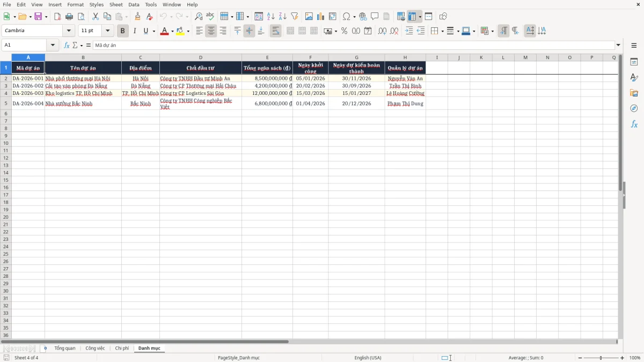The image size is (644, 362).
Task: Switch to Công việc sheet tab
Action: pos(95,349)
